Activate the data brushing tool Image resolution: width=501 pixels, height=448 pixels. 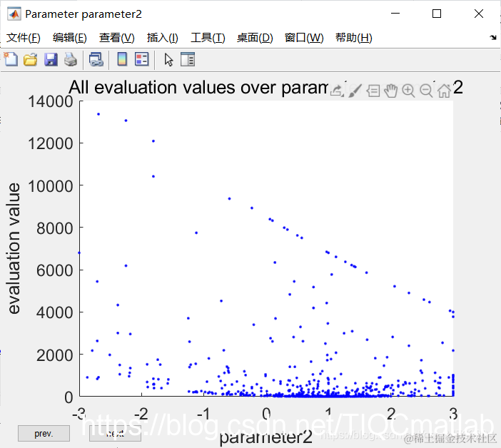[355, 91]
